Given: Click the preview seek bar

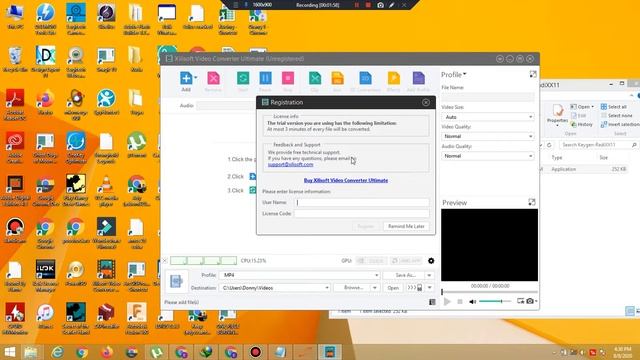Looking at the screenshot, I should click(x=489, y=292).
